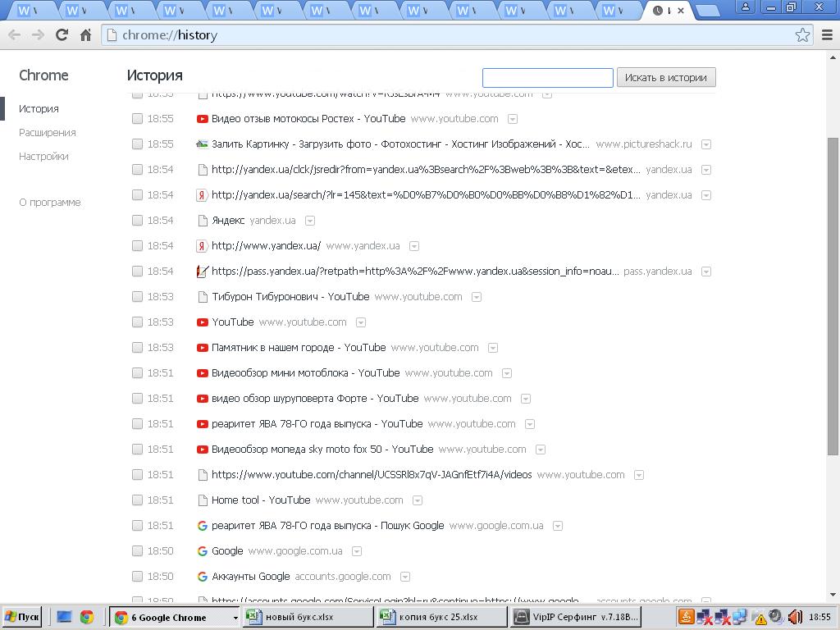The width and height of the screenshot is (840, 630).
Task: Open dropdown for http://www.yandex.ua/ entry
Action: coord(414,246)
